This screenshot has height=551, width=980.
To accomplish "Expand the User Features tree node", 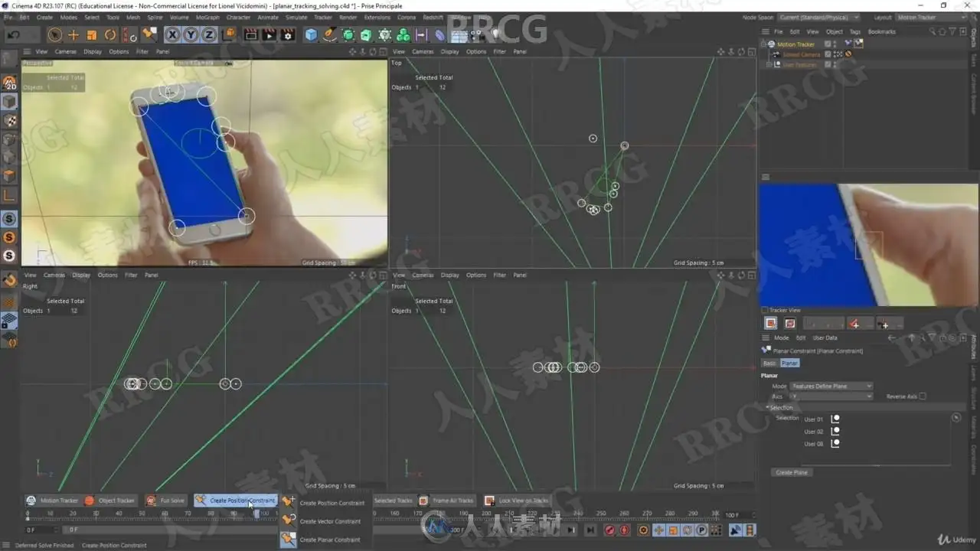I will (769, 64).
